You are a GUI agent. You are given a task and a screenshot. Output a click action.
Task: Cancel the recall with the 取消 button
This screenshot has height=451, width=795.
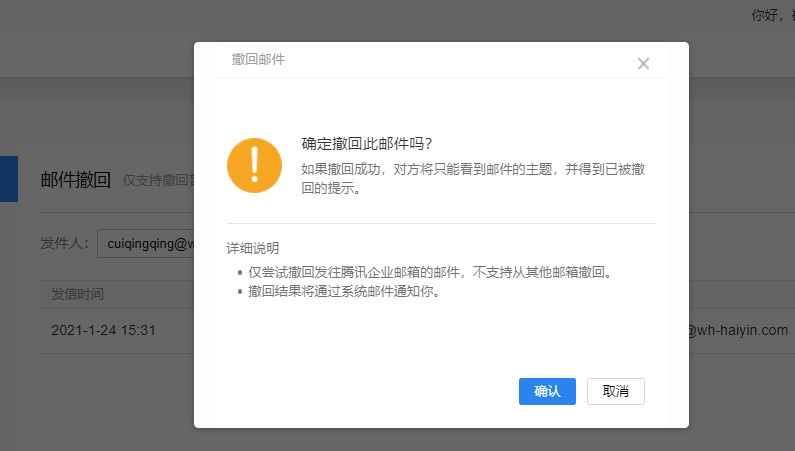[615, 392]
